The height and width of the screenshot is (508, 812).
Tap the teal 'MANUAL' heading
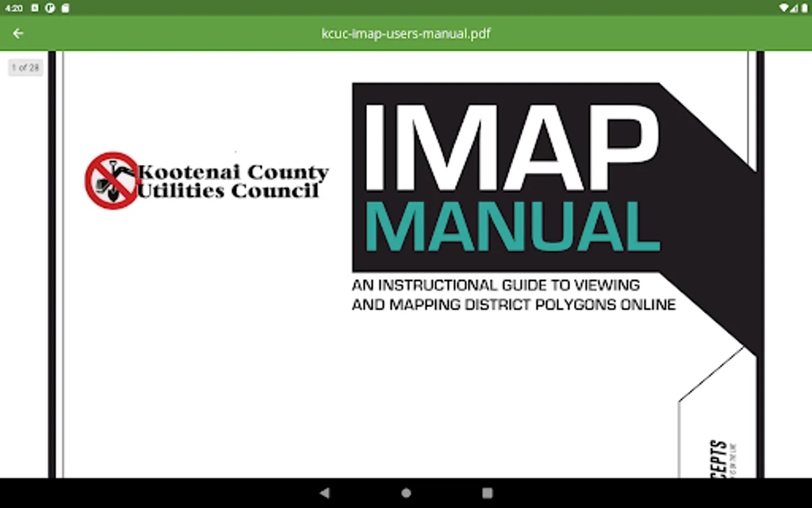512,226
